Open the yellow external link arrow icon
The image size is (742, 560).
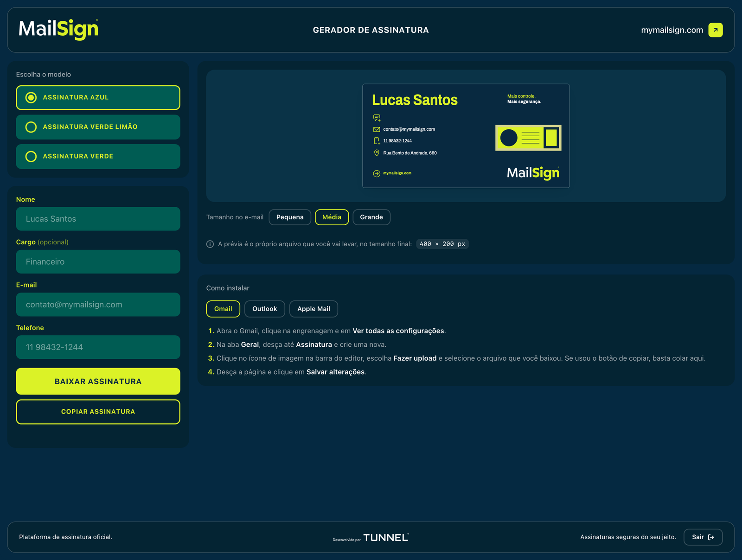(x=716, y=30)
